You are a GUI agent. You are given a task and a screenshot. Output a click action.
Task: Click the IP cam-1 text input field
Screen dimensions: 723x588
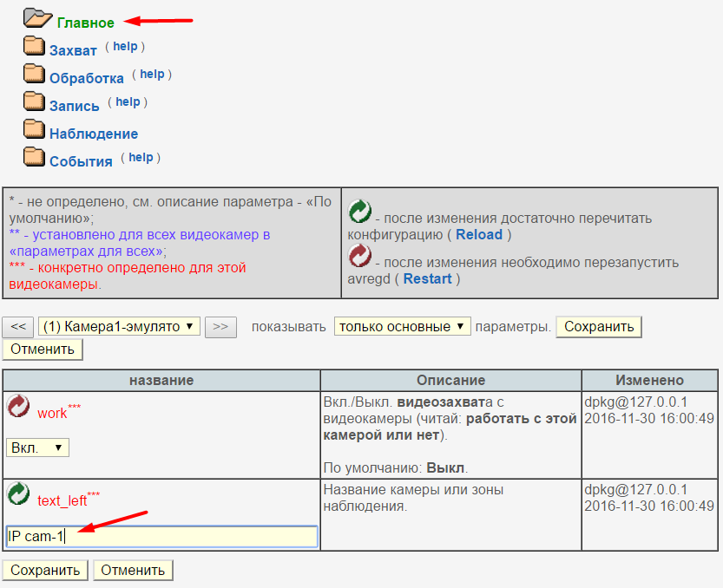[161, 537]
